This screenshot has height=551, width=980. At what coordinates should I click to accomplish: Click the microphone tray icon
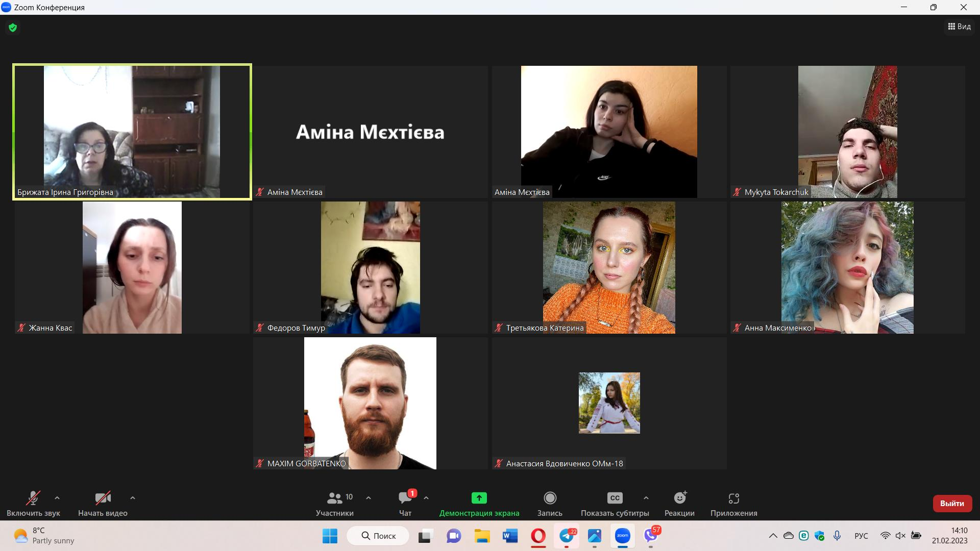coord(837,536)
